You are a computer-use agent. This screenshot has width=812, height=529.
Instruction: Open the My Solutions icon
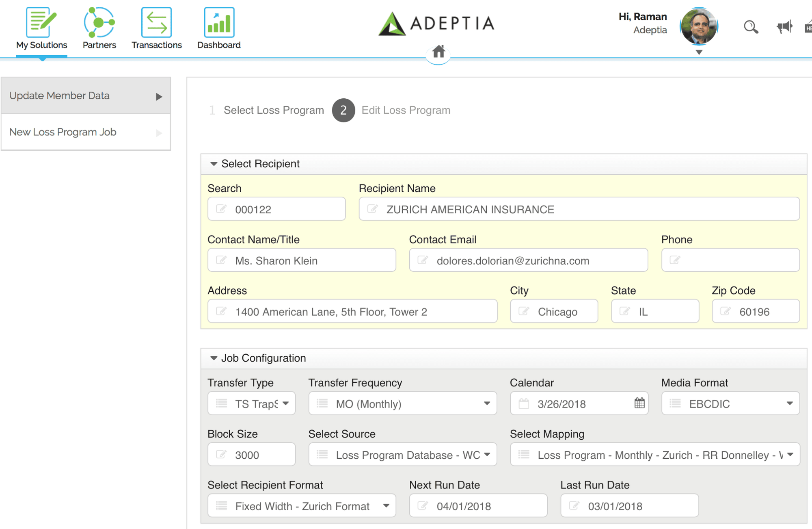41,23
